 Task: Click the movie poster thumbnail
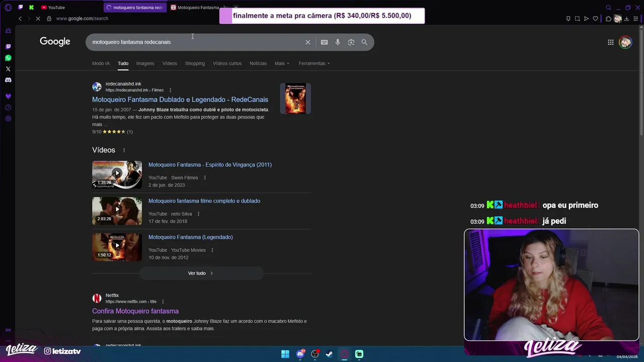coord(295,99)
